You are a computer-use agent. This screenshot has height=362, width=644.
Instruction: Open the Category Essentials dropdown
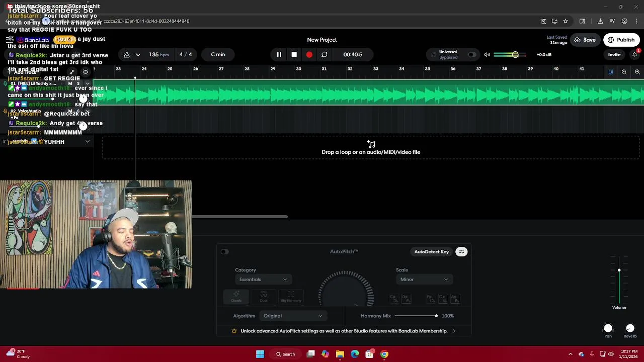pyautogui.click(x=263, y=280)
